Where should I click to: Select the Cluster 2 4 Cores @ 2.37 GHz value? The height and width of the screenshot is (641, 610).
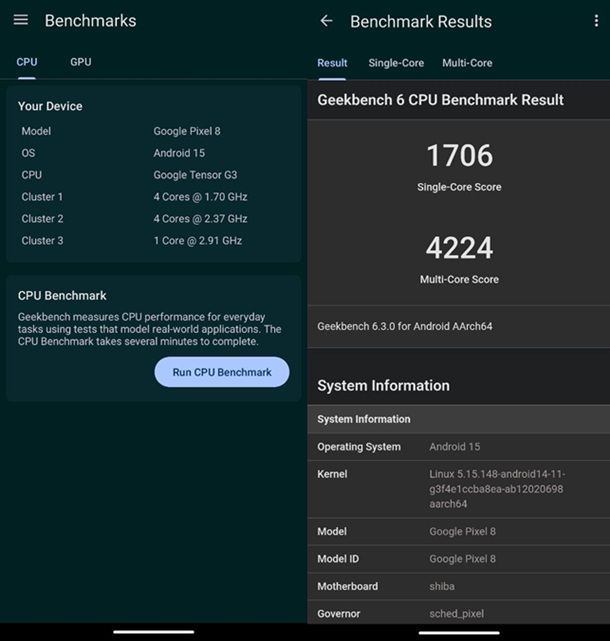(x=200, y=219)
